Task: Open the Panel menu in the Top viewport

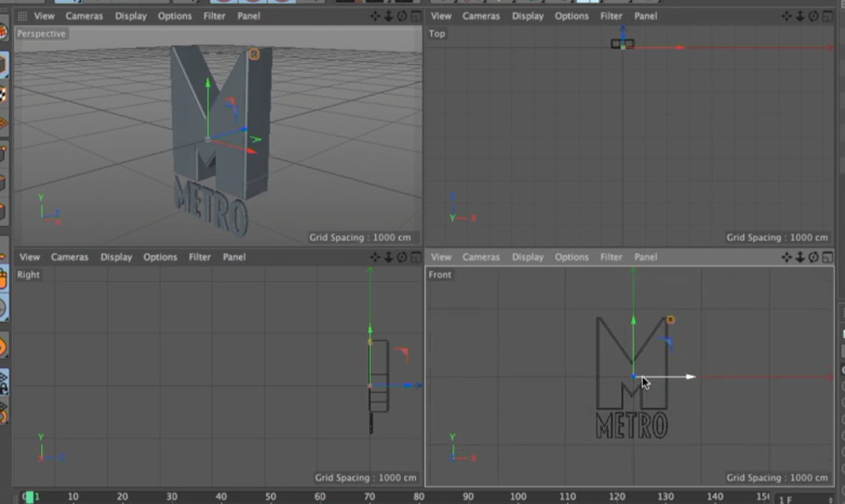Action: tap(645, 16)
